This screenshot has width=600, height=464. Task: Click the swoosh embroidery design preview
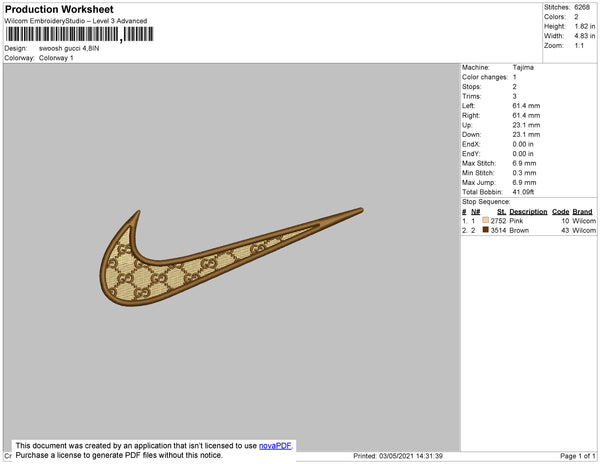[230, 253]
